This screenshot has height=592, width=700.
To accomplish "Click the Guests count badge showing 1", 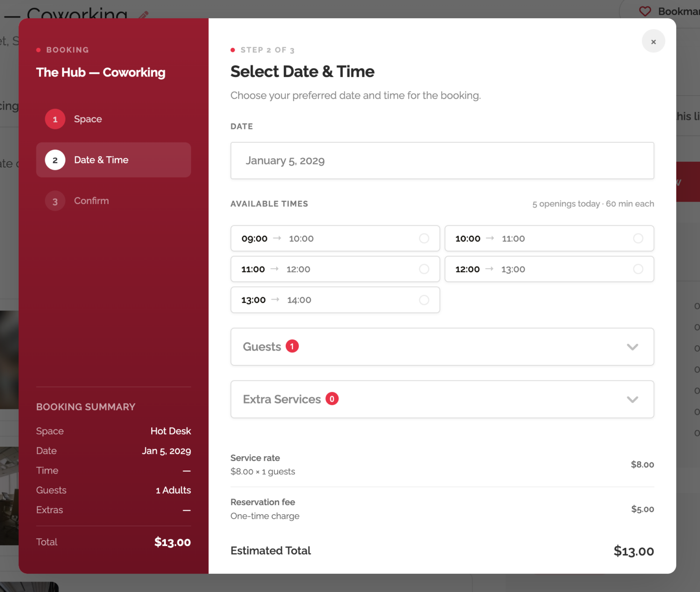I will tap(292, 346).
